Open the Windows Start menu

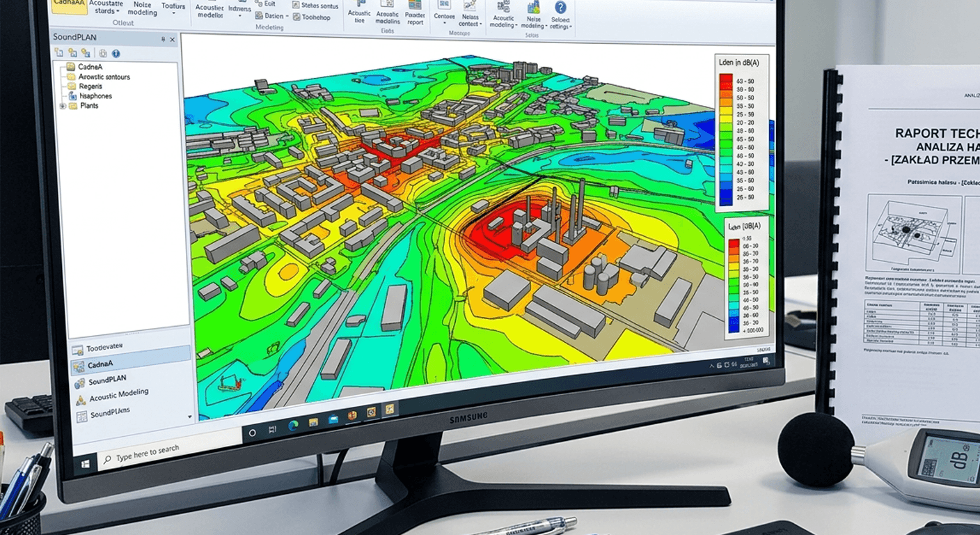(x=85, y=463)
